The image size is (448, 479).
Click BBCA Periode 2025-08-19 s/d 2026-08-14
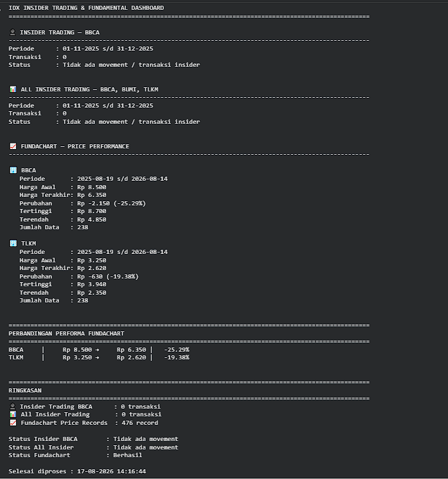tap(122, 179)
